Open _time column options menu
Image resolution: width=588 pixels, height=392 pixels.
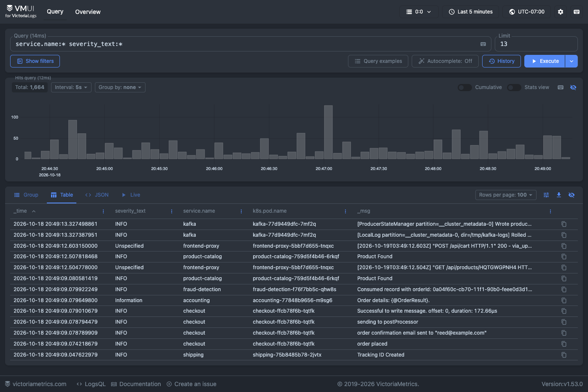click(103, 211)
